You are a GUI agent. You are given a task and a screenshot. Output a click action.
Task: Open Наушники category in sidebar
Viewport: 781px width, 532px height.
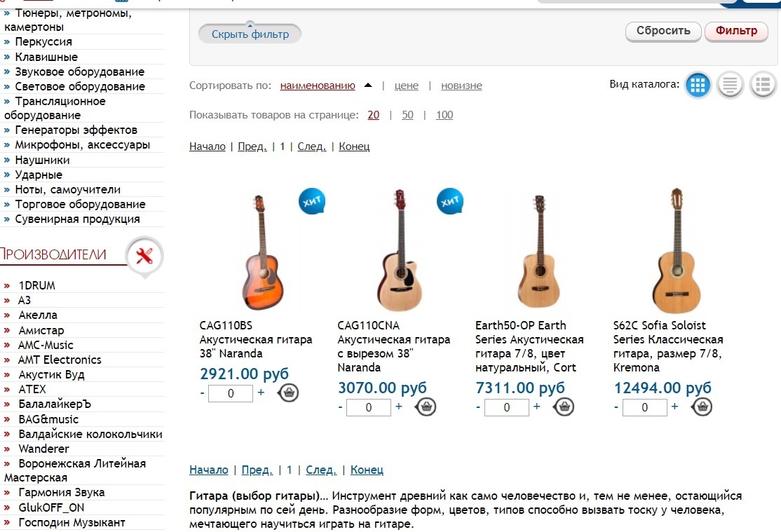[42, 160]
